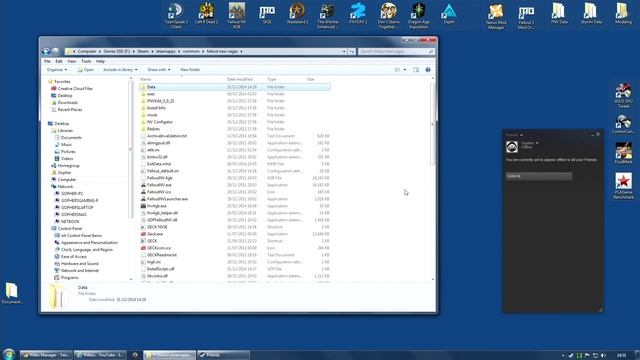Open the Tools menu in Explorer
The width and height of the screenshot is (640, 360).
(x=86, y=61)
